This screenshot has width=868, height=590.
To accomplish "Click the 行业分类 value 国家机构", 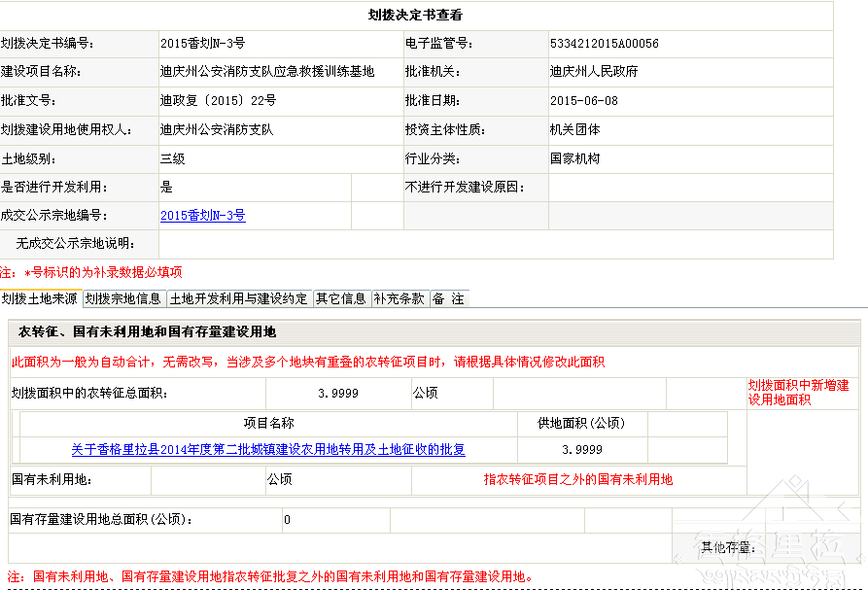I will 574,158.
